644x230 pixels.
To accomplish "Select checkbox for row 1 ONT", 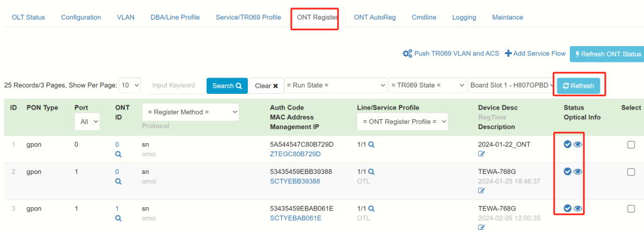I will (631, 144).
